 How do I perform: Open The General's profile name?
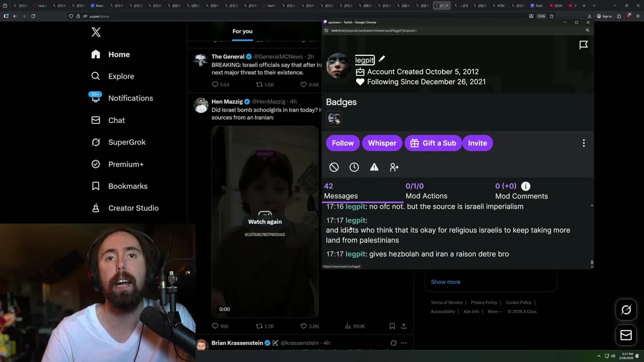[228, 57]
